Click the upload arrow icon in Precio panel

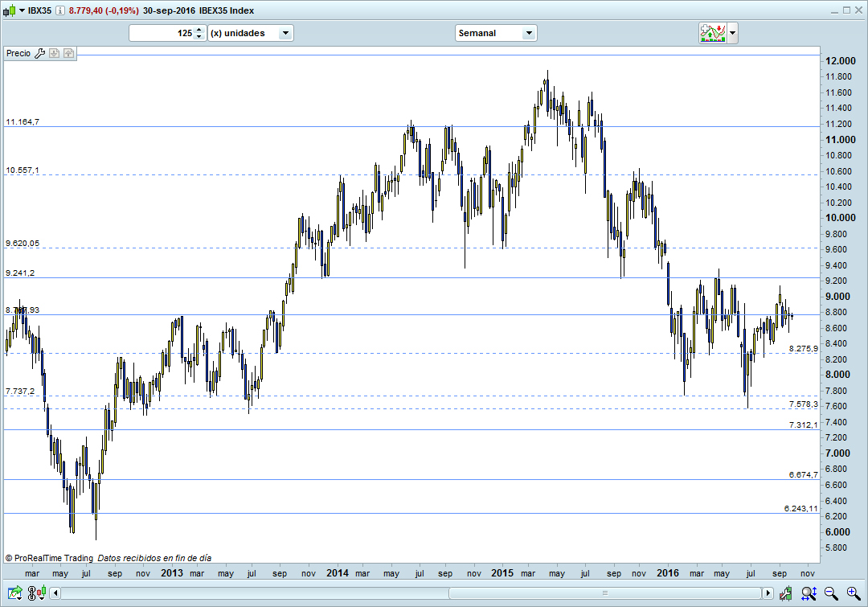coord(68,53)
